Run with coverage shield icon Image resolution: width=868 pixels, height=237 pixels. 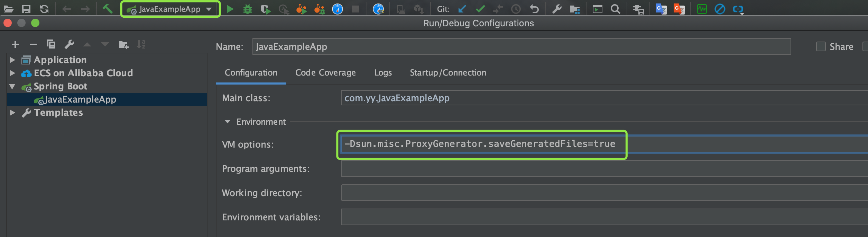[x=265, y=9]
